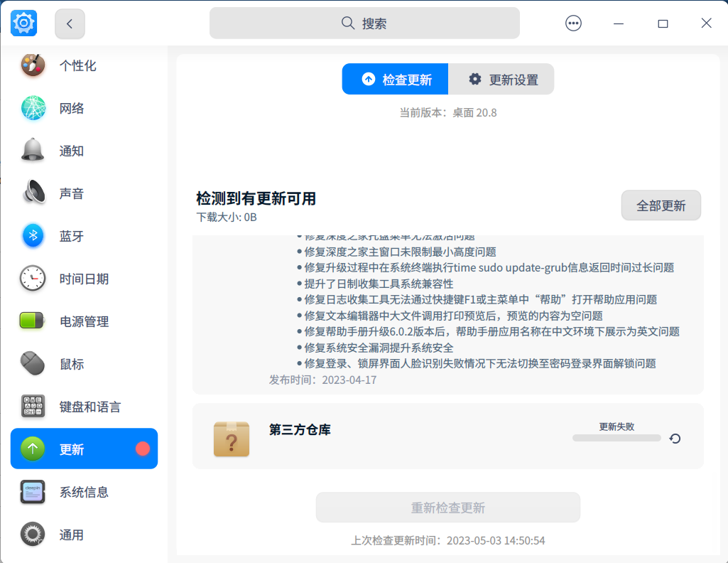Switch to the 更新设置 tab

click(501, 79)
